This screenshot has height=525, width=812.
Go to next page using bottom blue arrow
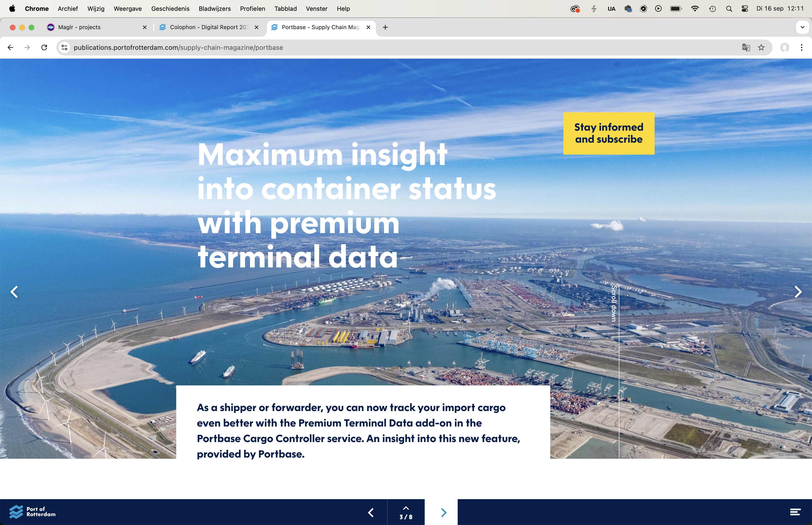[443, 512]
